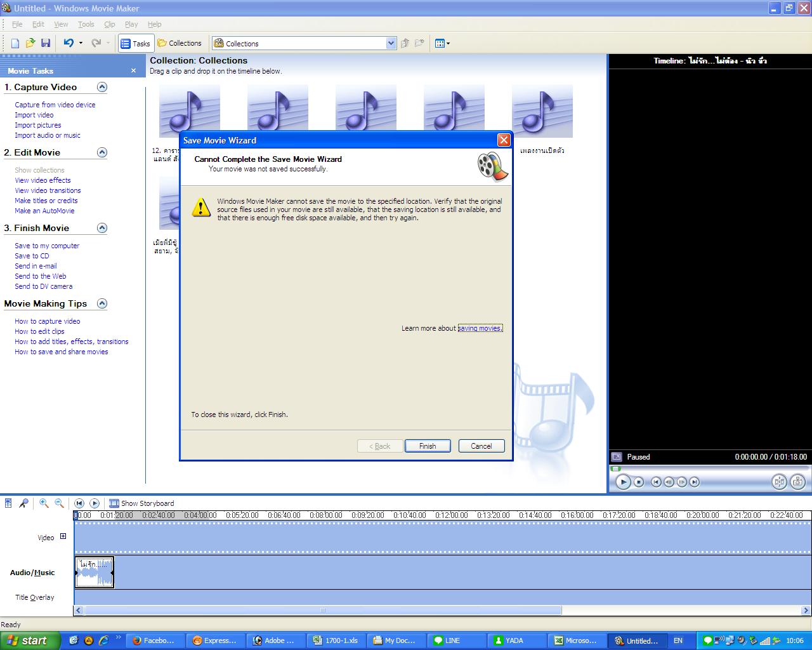Collapse the Capture Video section
Screen dimensions: 812x650
pyautogui.click(x=101, y=87)
